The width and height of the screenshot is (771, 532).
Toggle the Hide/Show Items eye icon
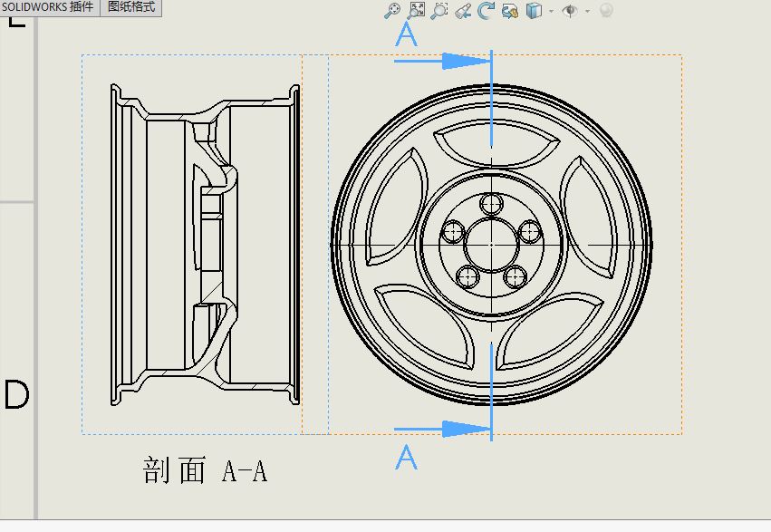pos(570,11)
